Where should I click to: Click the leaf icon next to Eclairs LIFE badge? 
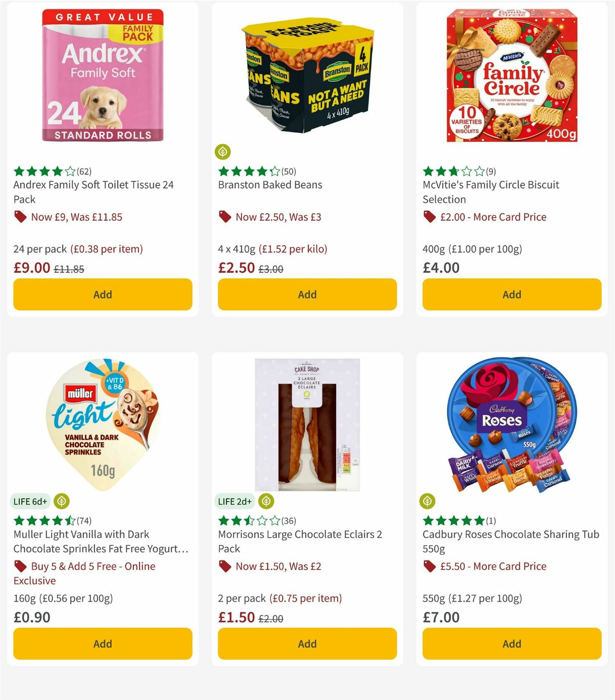pos(265,501)
